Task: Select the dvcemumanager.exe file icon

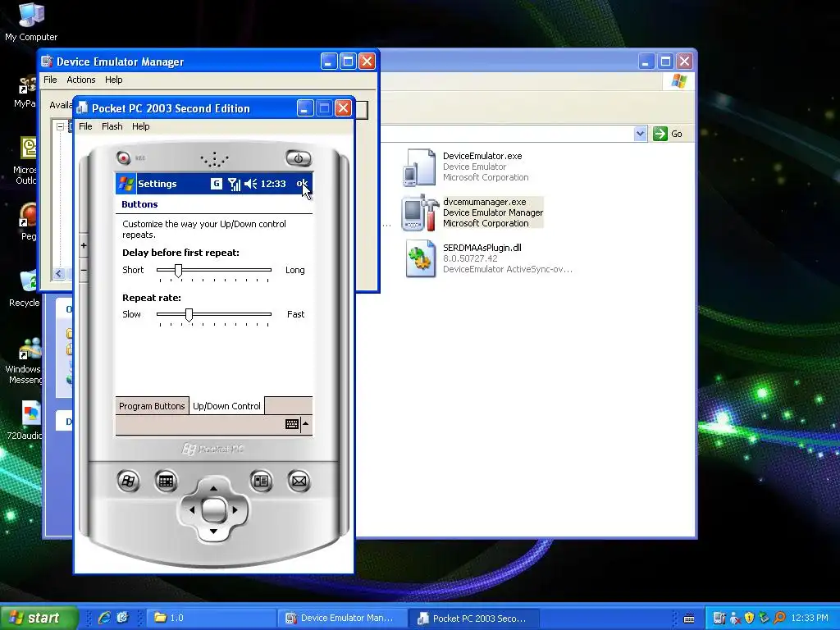Action: (x=421, y=212)
